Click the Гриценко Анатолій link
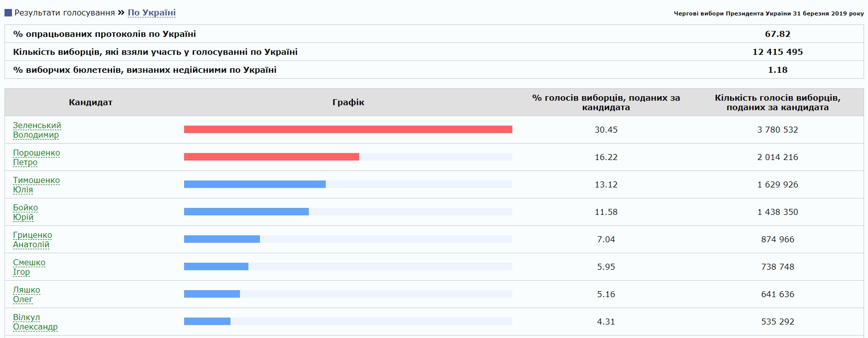 [32, 240]
